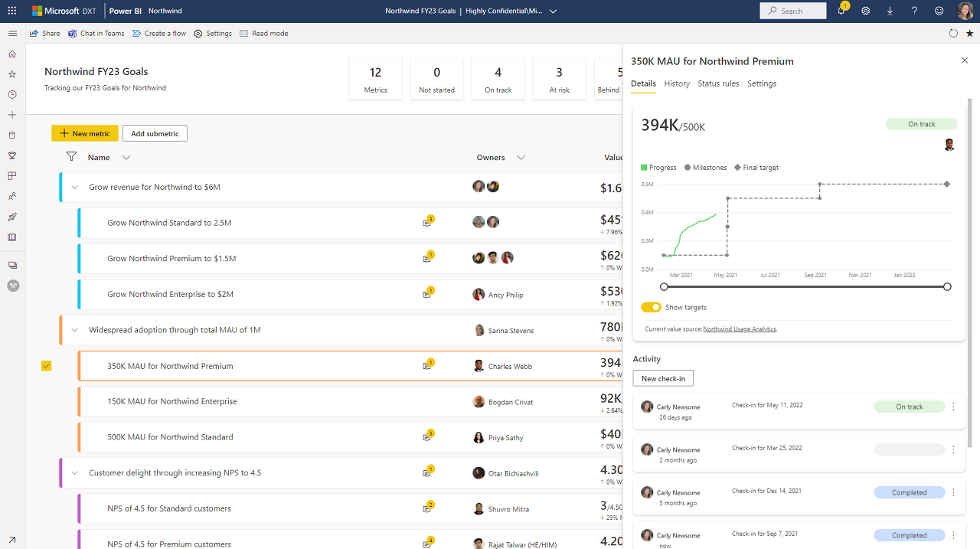
Task: Open the Workspaces icon in sidebar
Action: pos(12,265)
